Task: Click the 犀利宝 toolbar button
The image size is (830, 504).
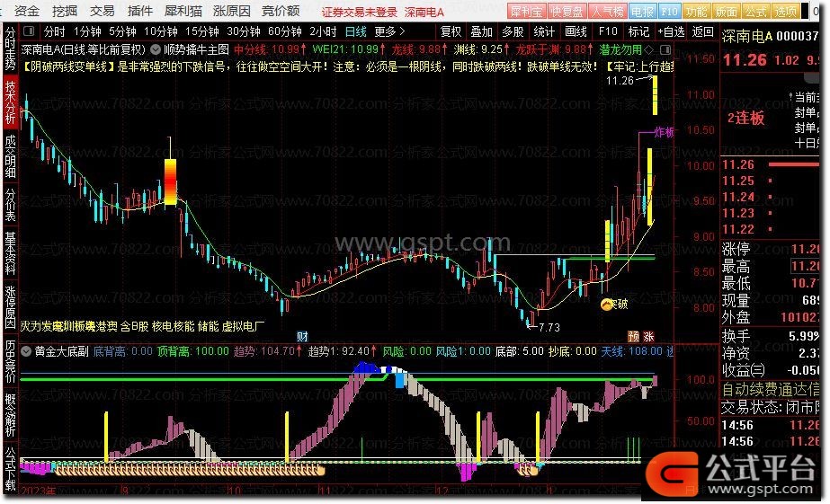Action: (526, 11)
